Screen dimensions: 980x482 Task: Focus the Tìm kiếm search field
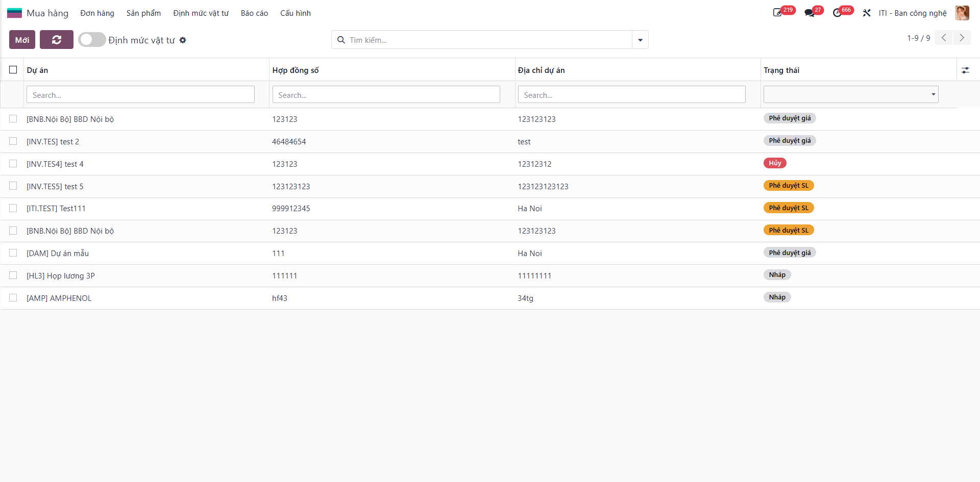tap(489, 40)
